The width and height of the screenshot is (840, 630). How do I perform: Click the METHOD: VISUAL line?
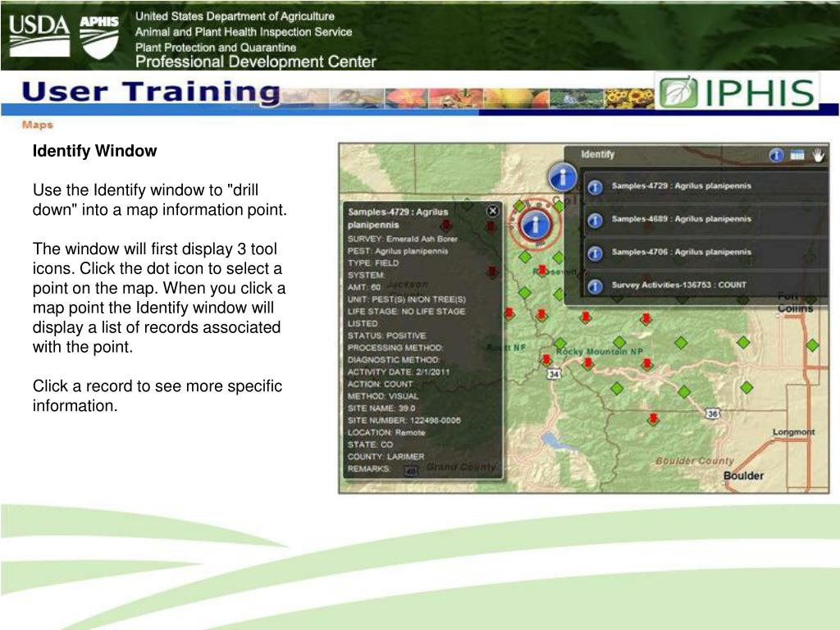[383, 396]
